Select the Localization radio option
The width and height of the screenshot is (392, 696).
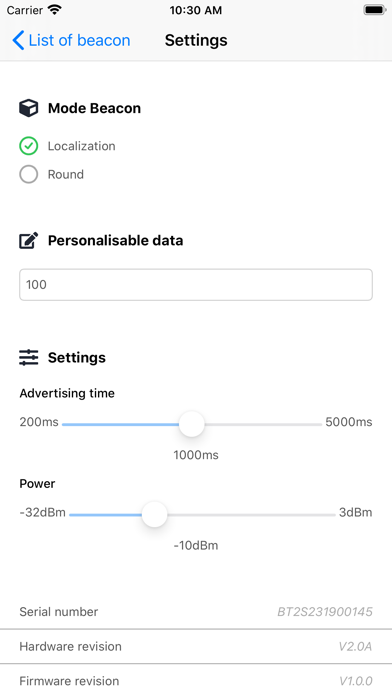coord(67,146)
